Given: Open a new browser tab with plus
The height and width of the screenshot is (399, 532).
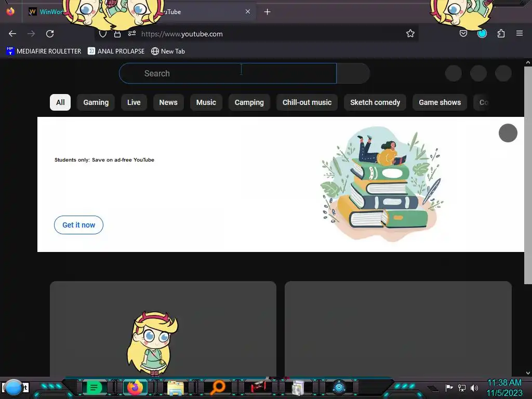Looking at the screenshot, I should coord(268,12).
